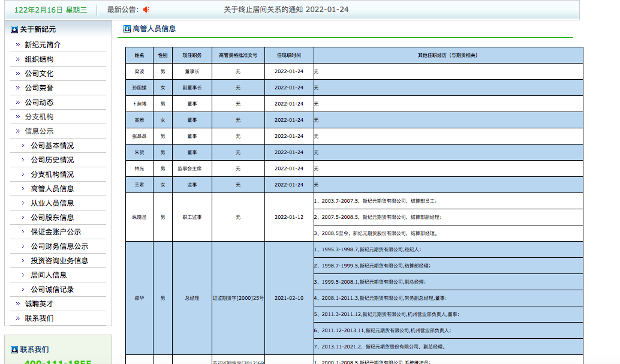Click the 职工监事 position cell
This screenshot has width=620, height=364.
coord(192,217)
